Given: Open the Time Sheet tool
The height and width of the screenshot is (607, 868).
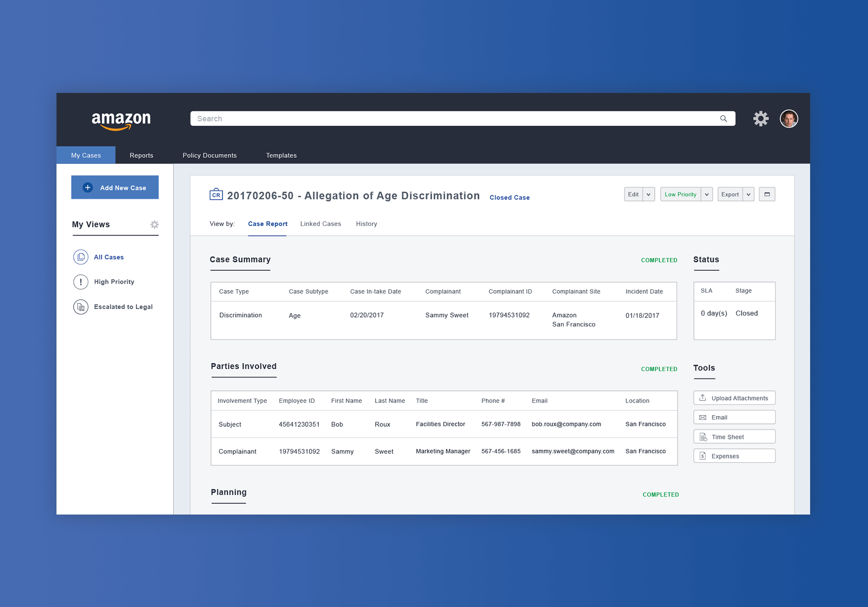Looking at the screenshot, I should tap(734, 437).
